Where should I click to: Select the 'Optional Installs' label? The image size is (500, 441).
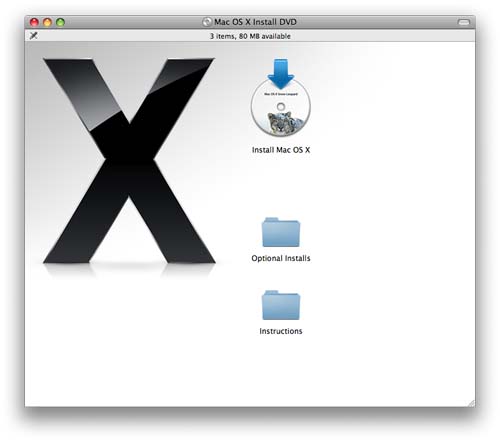tap(281, 258)
